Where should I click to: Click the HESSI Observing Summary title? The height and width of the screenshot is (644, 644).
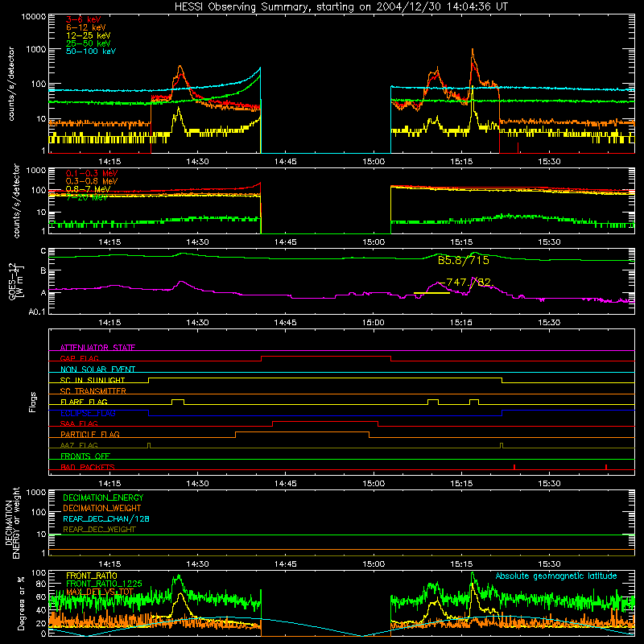341,7
